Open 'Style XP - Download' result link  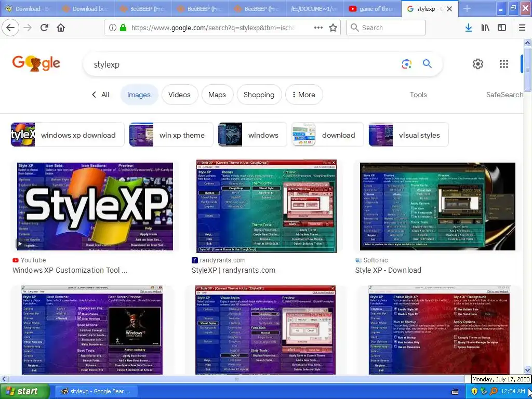(x=388, y=270)
